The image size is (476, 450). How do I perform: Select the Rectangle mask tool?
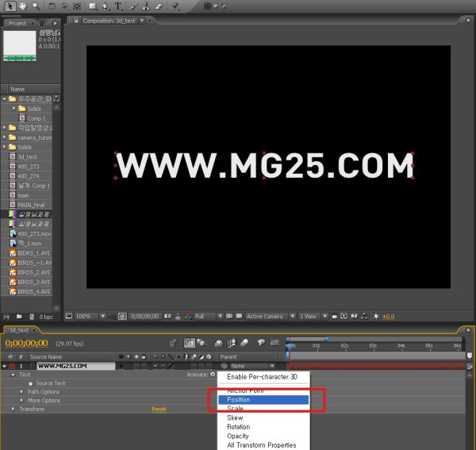pyautogui.click(x=93, y=6)
